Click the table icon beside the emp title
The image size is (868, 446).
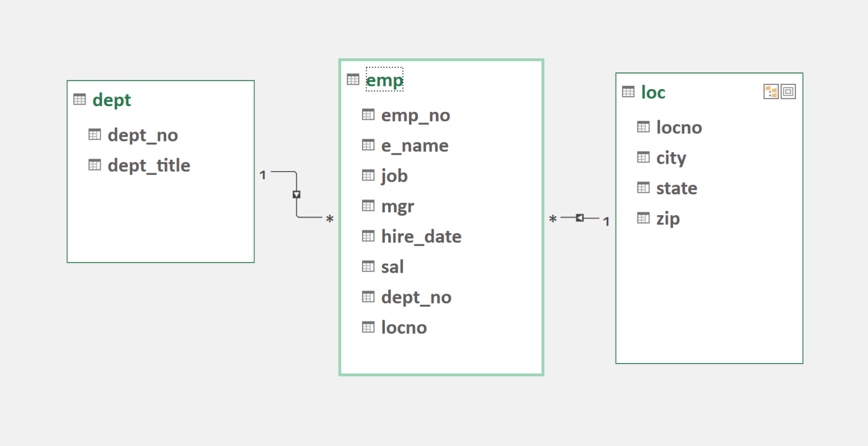pyautogui.click(x=353, y=79)
